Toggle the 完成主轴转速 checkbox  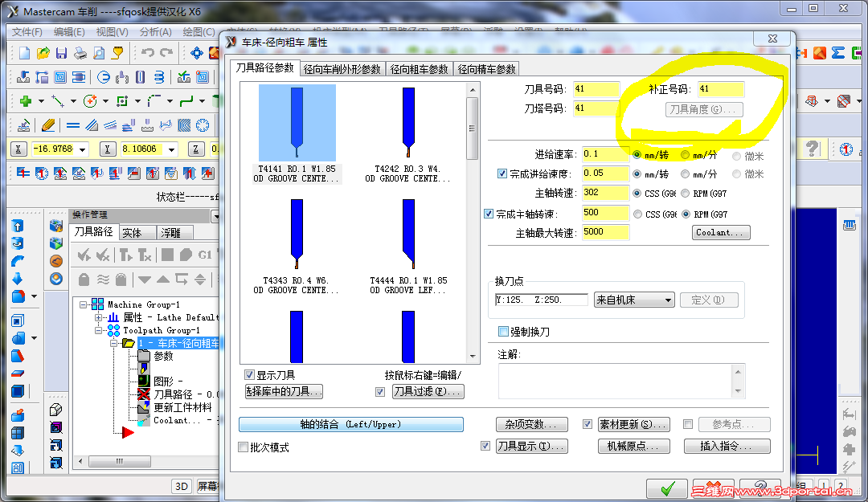[489, 214]
